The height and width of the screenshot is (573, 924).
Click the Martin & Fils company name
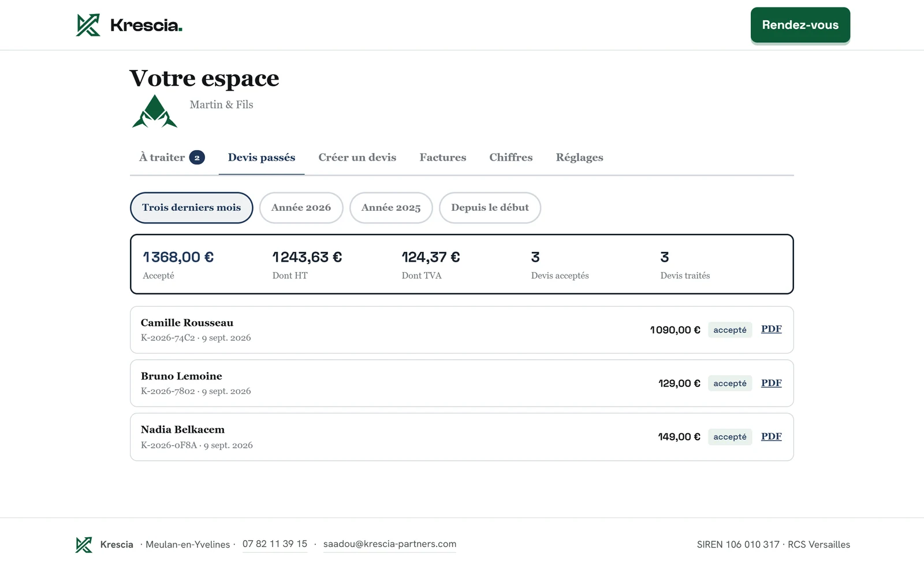pyautogui.click(x=222, y=105)
